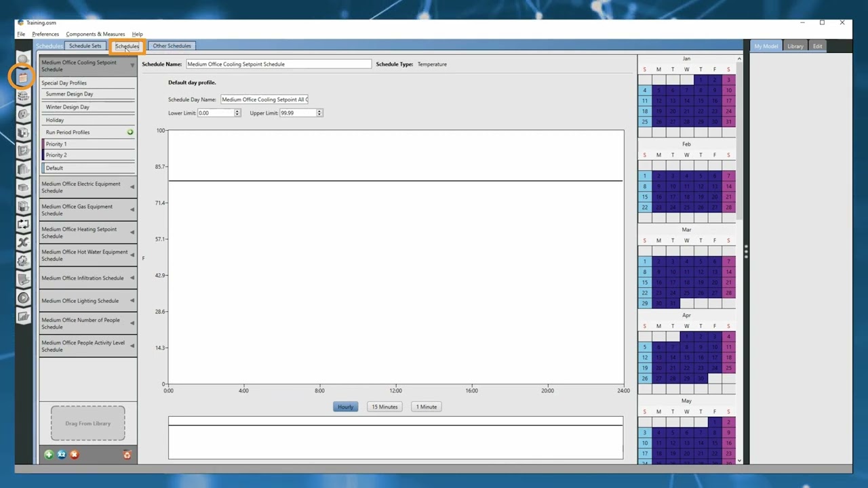Open the Preferences menu

(x=45, y=34)
